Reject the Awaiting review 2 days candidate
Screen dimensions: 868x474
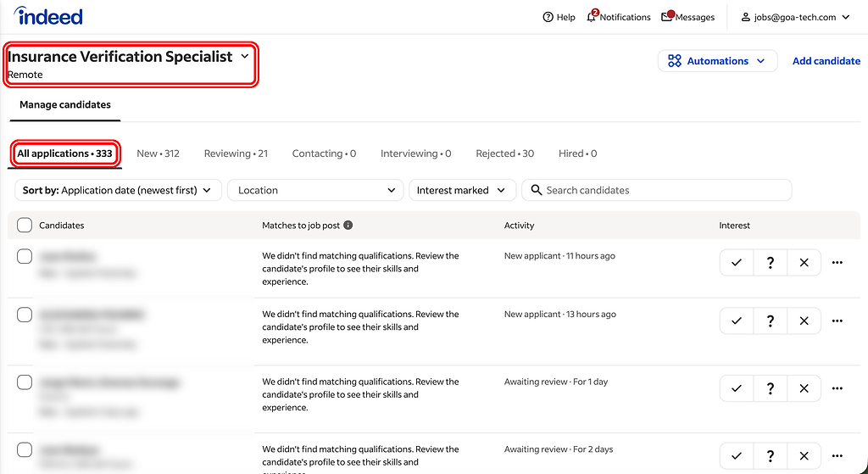pyautogui.click(x=804, y=455)
